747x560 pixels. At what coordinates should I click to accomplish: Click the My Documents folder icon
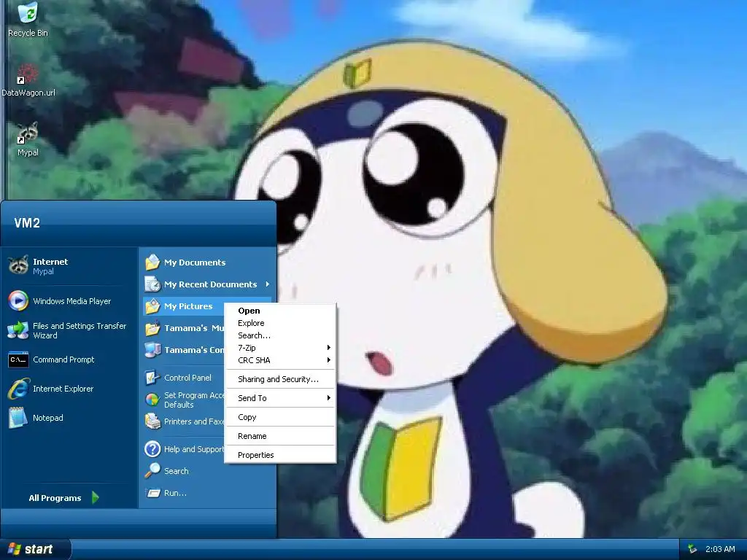pos(152,262)
